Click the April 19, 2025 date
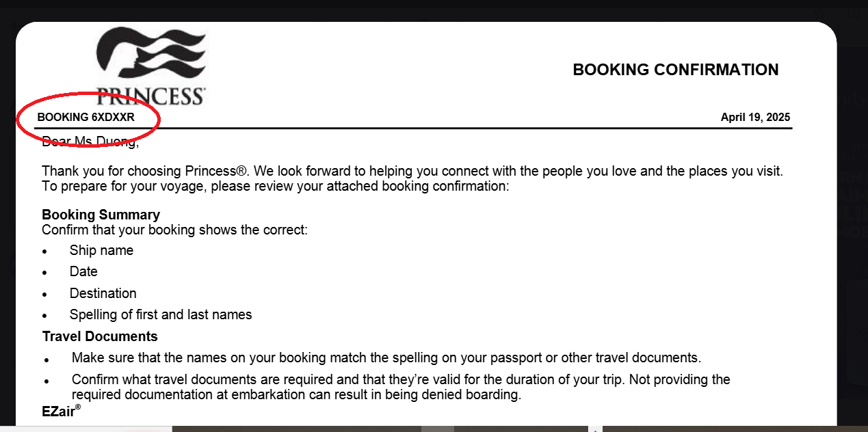The height and width of the screenshot is (432, 868). point(755,118)
